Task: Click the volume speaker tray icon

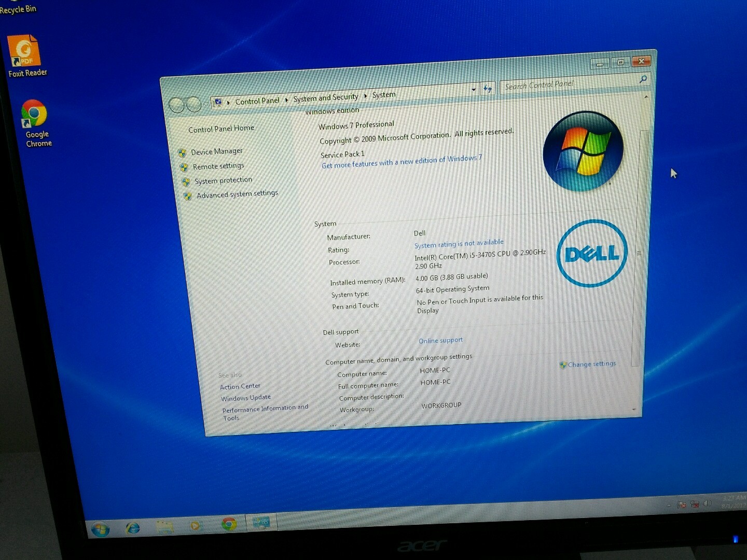Action: 707,503
